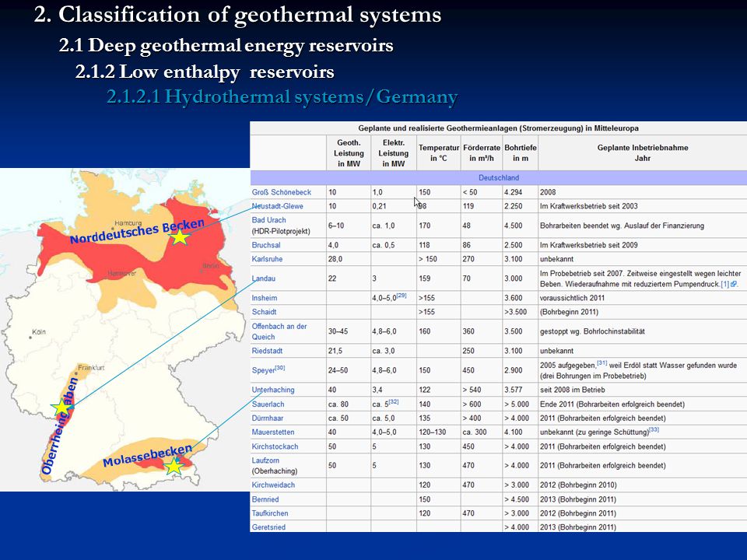
Task: Click the star on Oberrheingraben
Action: (61, 408)
